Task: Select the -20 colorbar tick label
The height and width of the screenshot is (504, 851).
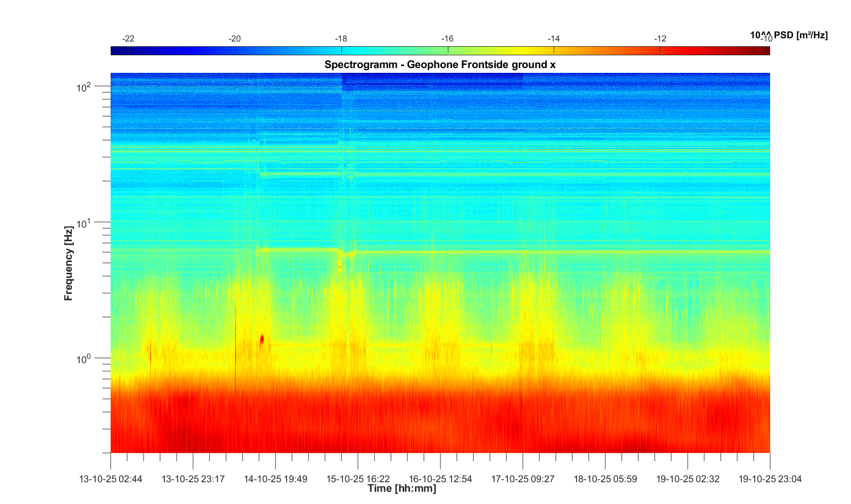Action: coord(235,39)
